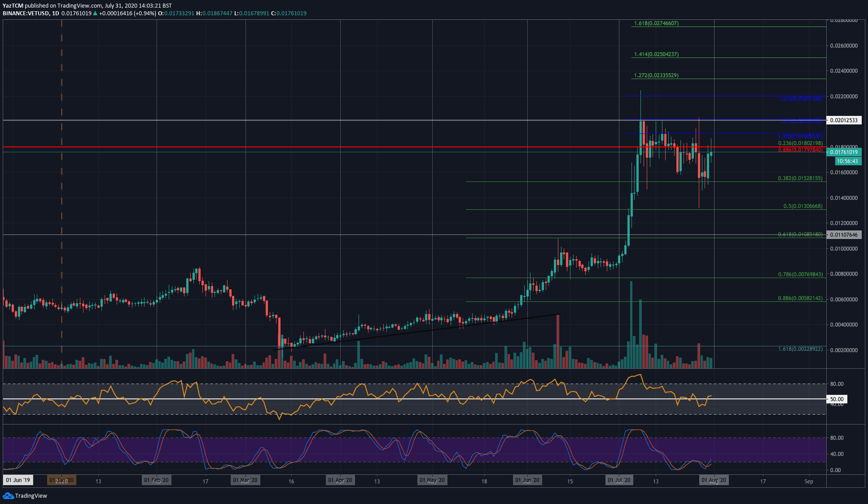Click the 0.236(0.01802198) retracement label
The image size is (868, 504).
[800, 143]
